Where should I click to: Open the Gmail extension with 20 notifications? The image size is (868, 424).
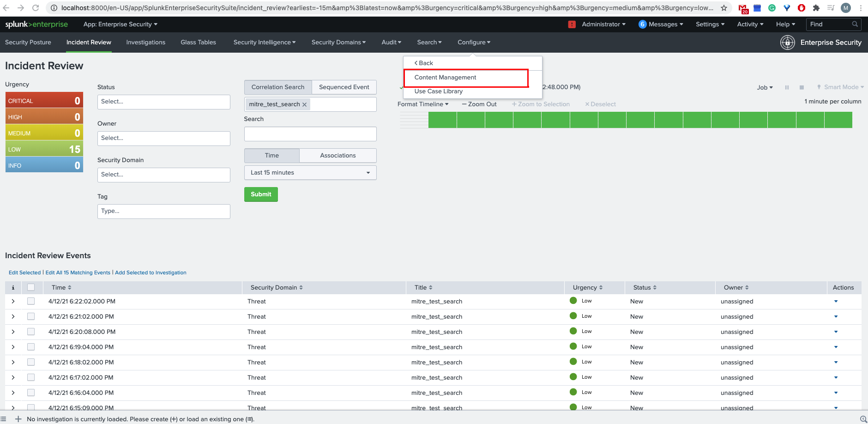coord(743,8)
